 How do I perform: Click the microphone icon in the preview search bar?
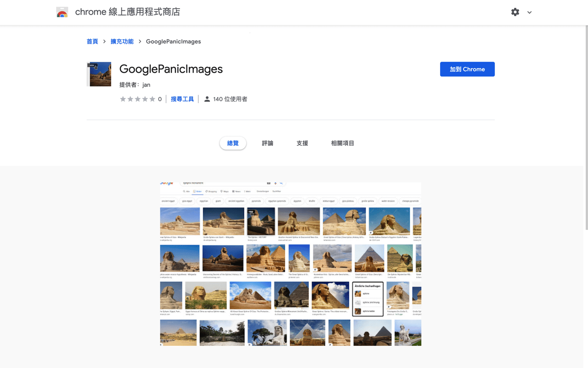[x=275, y=183]
